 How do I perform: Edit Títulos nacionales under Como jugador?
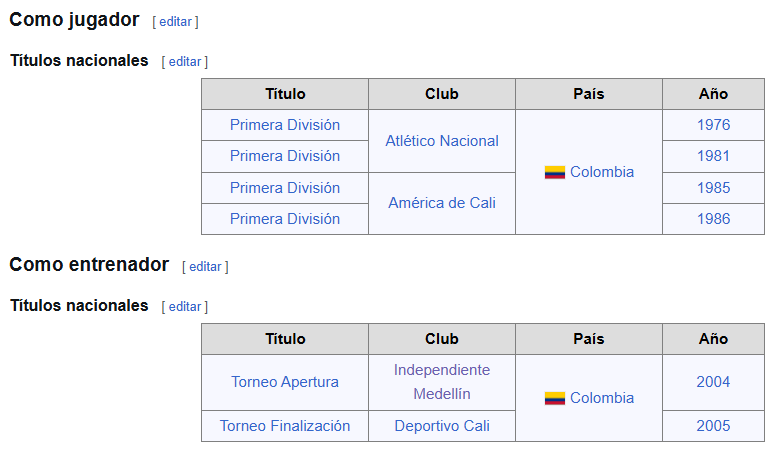point(185,61)
